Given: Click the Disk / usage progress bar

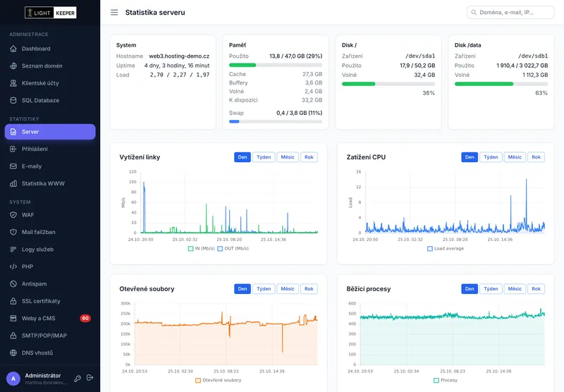Looking at the screenshot, I should click(x=388, y=84).
